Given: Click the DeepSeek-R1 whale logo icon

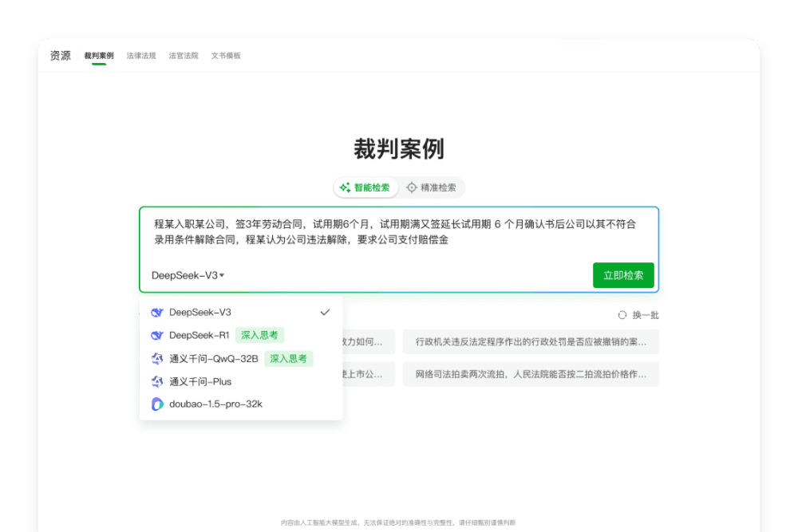Looking at the screenshot, I should [x=157, y=335].
